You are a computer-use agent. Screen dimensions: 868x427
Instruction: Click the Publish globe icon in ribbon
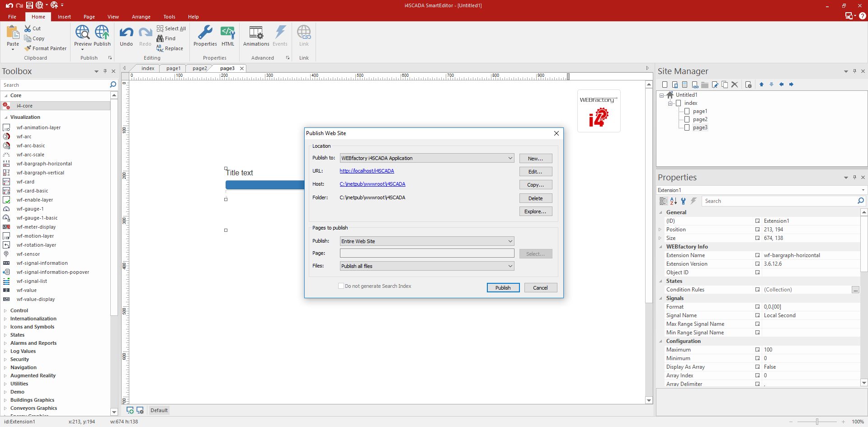point(102,33)
